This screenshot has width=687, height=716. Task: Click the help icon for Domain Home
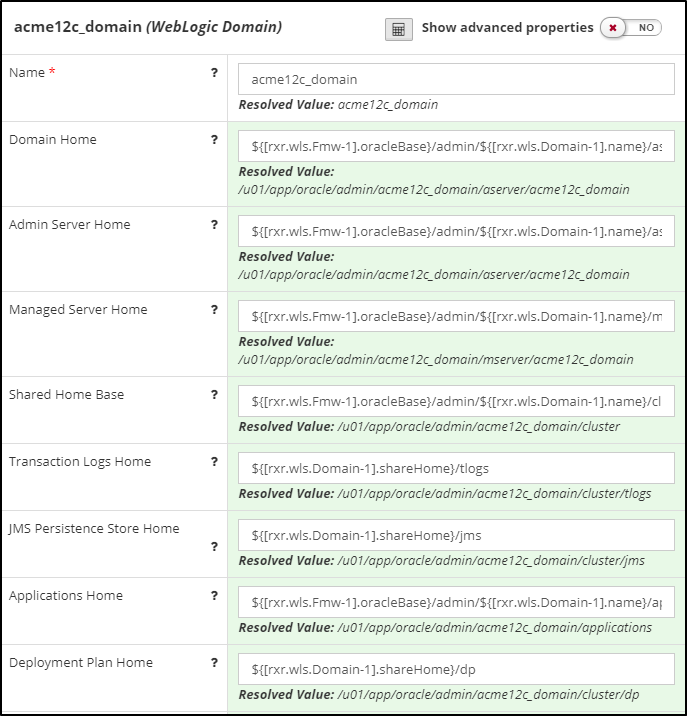(x=214, y=140)
